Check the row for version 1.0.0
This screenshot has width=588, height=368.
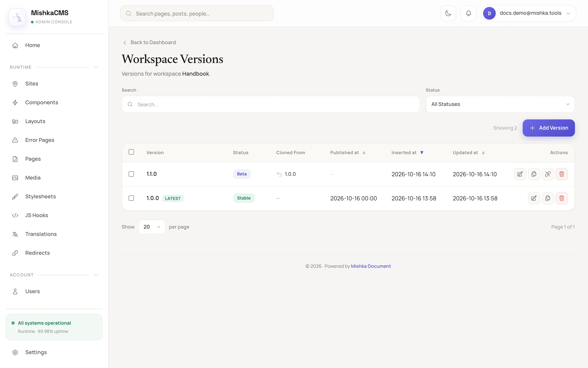[x=131, y=198]
